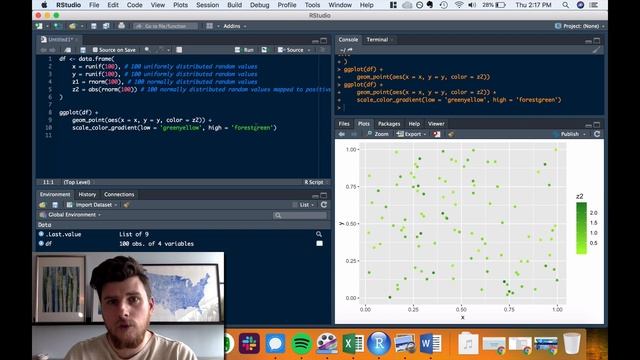Screen dimensions: 640x360
Task: Switch to the Files tab
Action: (x=344, y=124)
